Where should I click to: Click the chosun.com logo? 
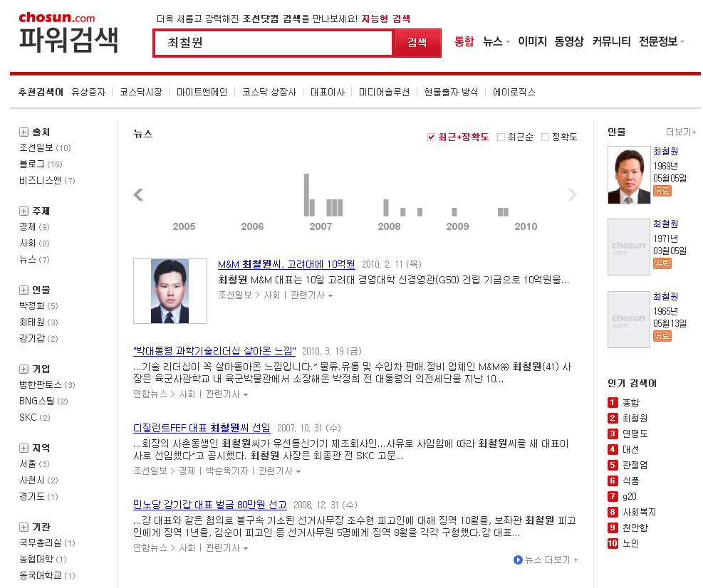pos(57,18)
